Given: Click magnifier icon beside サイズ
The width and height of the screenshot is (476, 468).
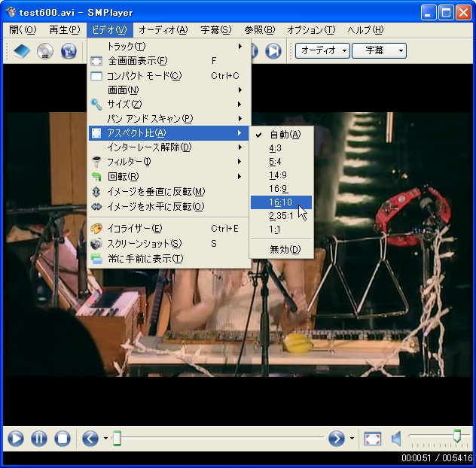Looking at the screenshot, I should click(x=96, y=105).
